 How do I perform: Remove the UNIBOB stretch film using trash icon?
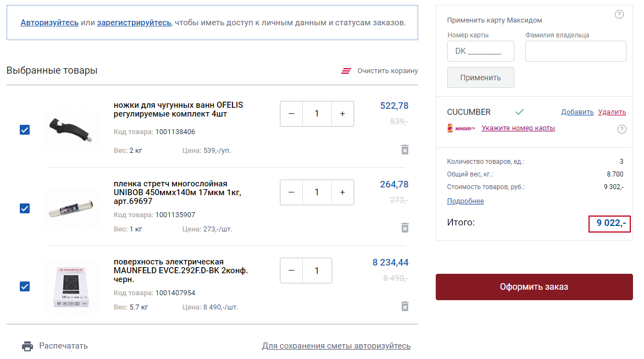405,228
